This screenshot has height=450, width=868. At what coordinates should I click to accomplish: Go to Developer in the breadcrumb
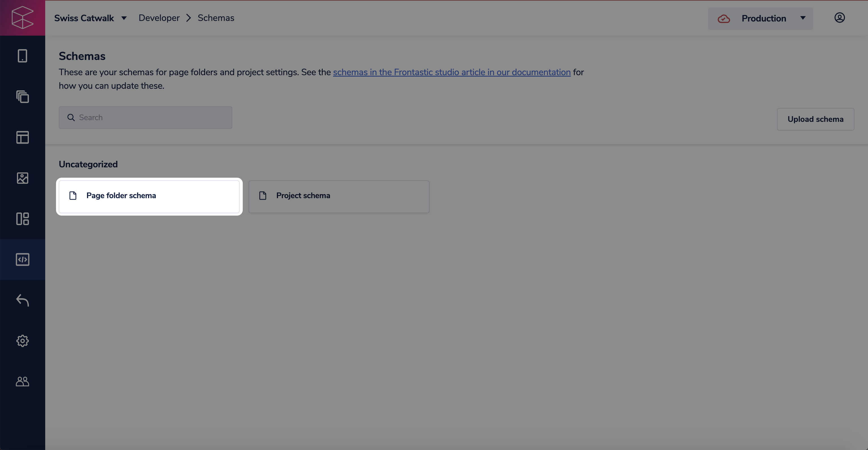[x=159, y=18]
